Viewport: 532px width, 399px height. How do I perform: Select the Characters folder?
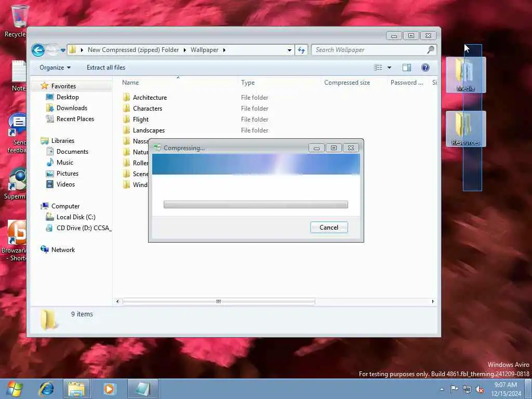[x=147, y=109]
